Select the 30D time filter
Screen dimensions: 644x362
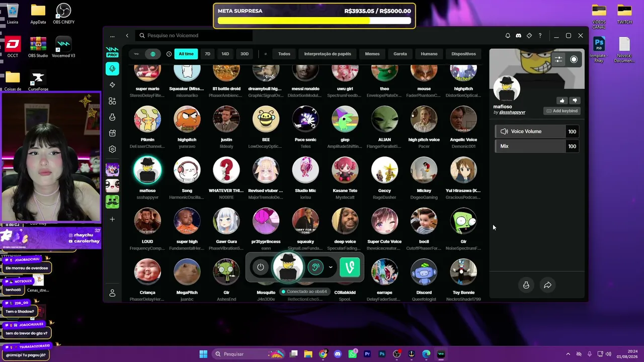pyautogui.click(x=245, y=54)
